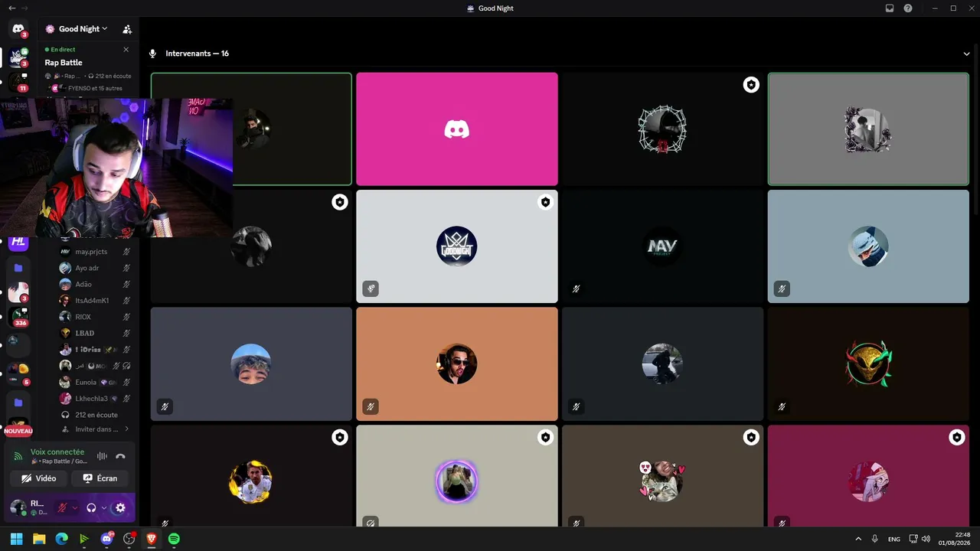Viewport: 980px width, 551px height.
Task: Click the microphone icon beside Intervenants
Action: (x=152, y=54)
